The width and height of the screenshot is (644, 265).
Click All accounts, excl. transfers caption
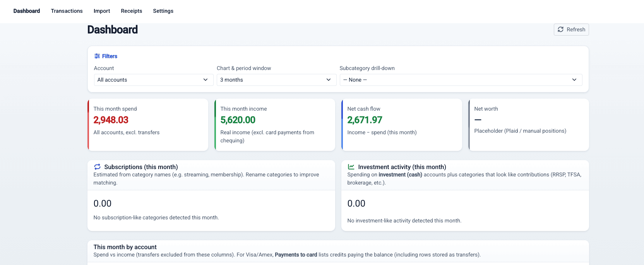coord(127,132)
